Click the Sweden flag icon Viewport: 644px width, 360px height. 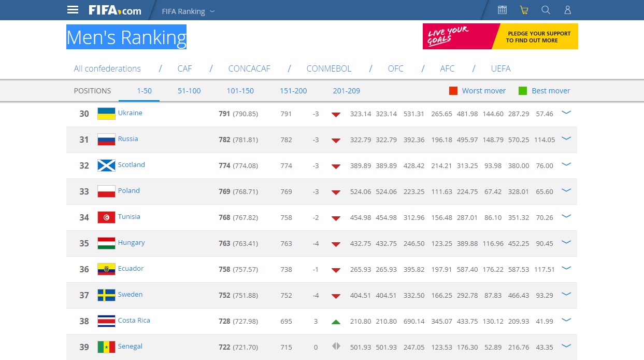pyautogui.click(x=106, y=295)
